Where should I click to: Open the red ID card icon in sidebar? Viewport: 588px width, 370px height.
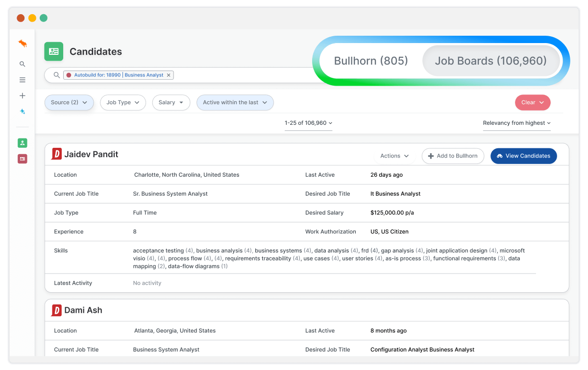pyautogui.click(x=23, y=159)
